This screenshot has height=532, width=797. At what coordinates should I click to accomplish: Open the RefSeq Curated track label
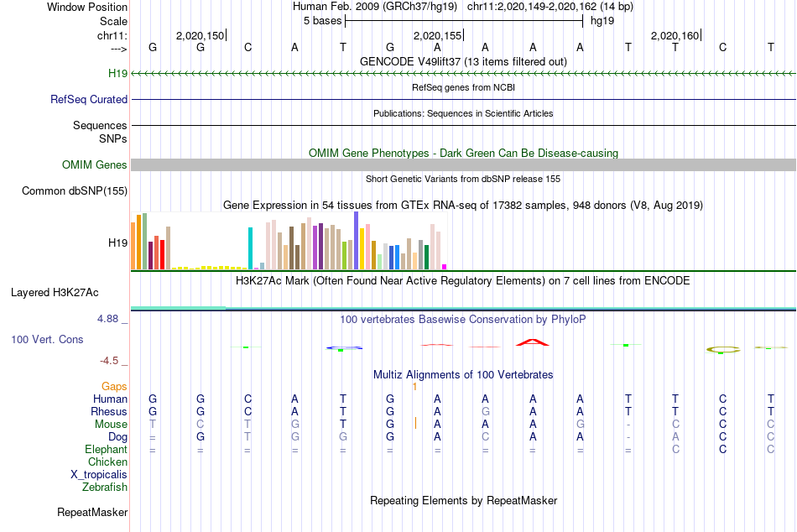[89, 99]
